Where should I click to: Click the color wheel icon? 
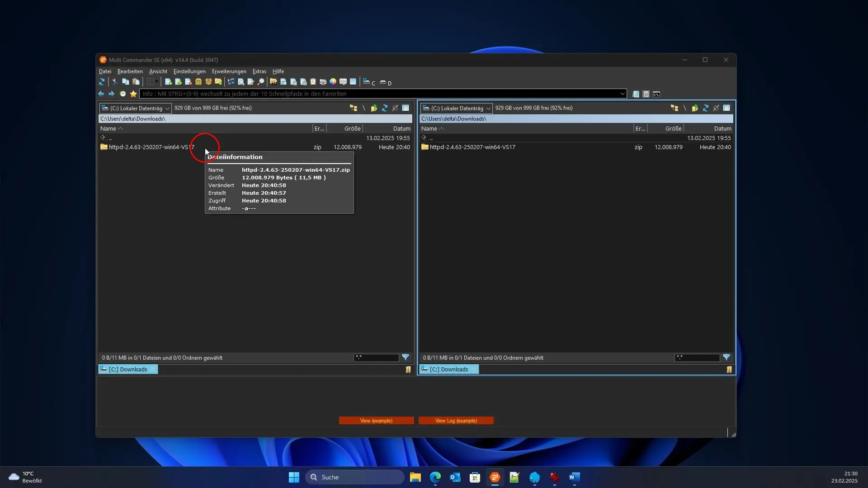pos(333,82)
